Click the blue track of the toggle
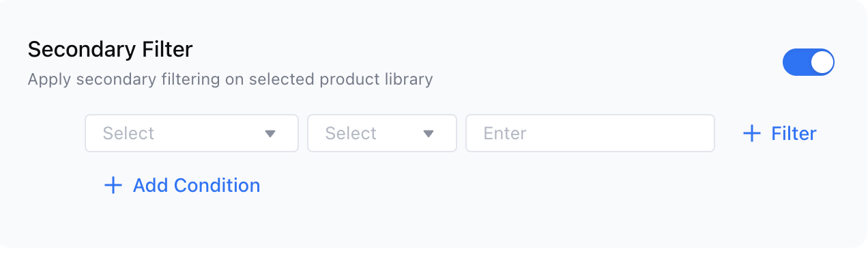868x254 pixels. (x=796, y=62)
